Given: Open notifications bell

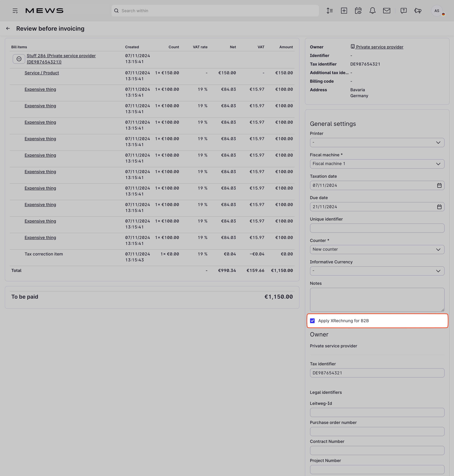Looking at the screenshot, I should 372,11.
